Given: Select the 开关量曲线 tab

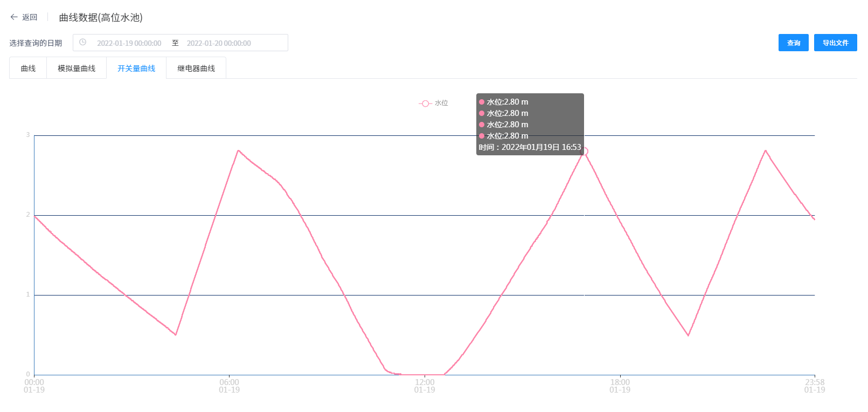Looking at the screenshot, I should pos(136,68).
